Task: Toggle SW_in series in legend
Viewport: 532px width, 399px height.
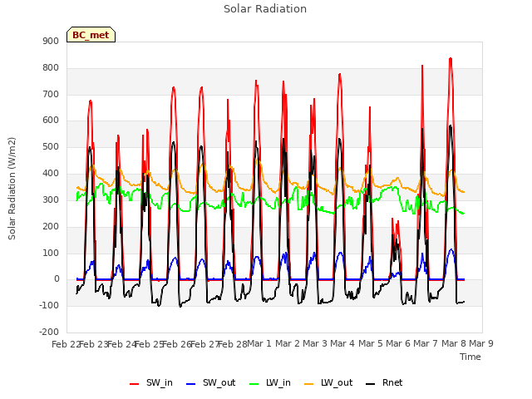Action: [151, 383]
